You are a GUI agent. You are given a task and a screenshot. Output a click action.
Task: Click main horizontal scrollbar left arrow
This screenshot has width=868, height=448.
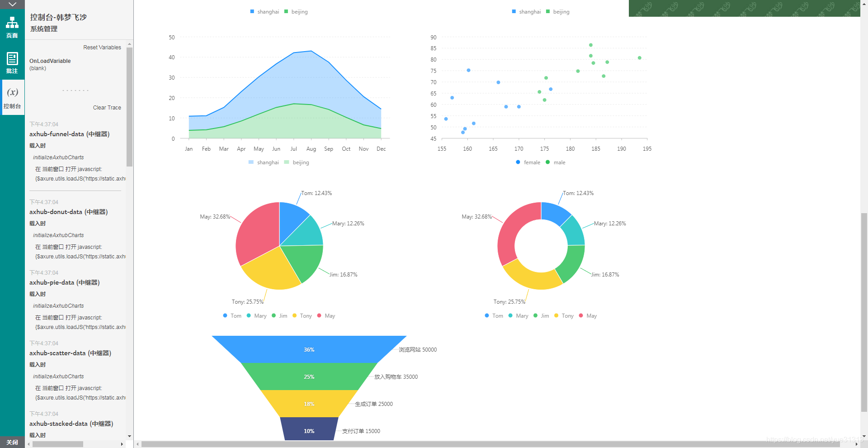pyautogui.click(x=138, y=444)
